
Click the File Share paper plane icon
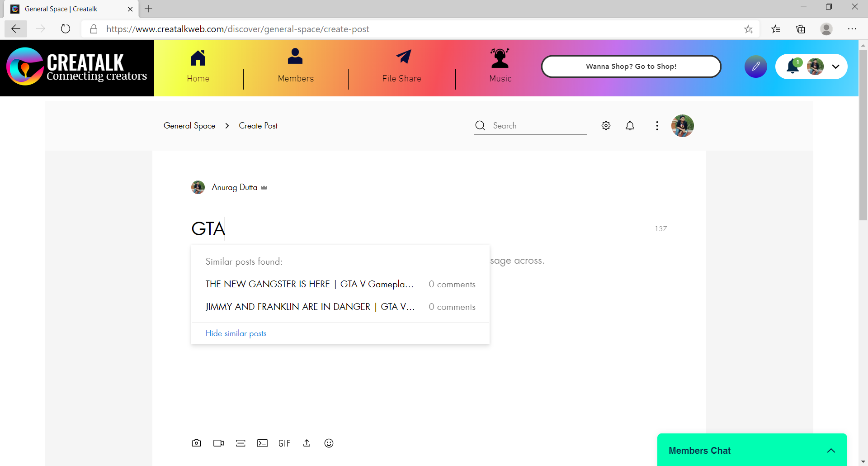click(404, 57)
